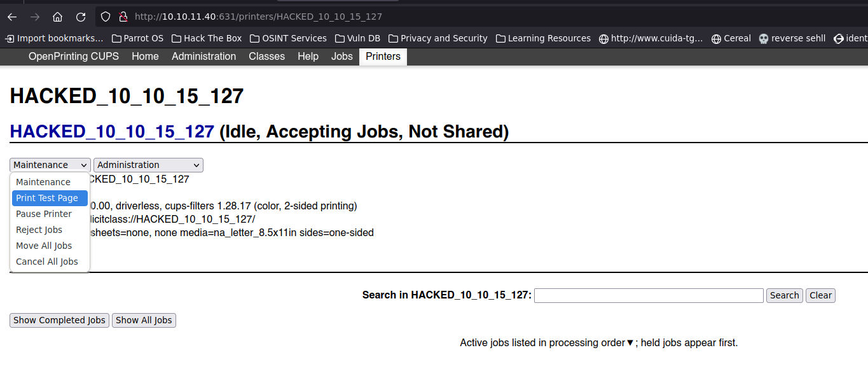Image resolution: width=868 pixels, height=385 pixels.
Task: Open the Hack The Box bookmark folder
Action: coord(207,38)
